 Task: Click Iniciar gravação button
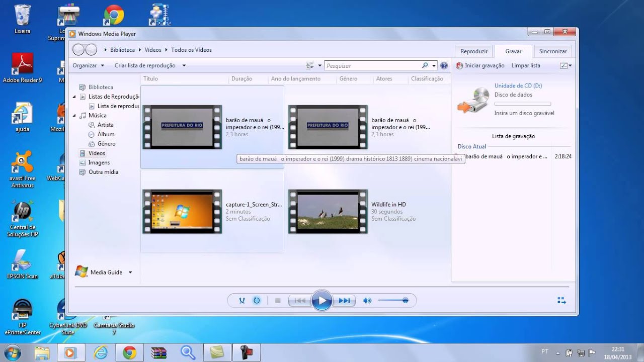(x=480, y=65)
